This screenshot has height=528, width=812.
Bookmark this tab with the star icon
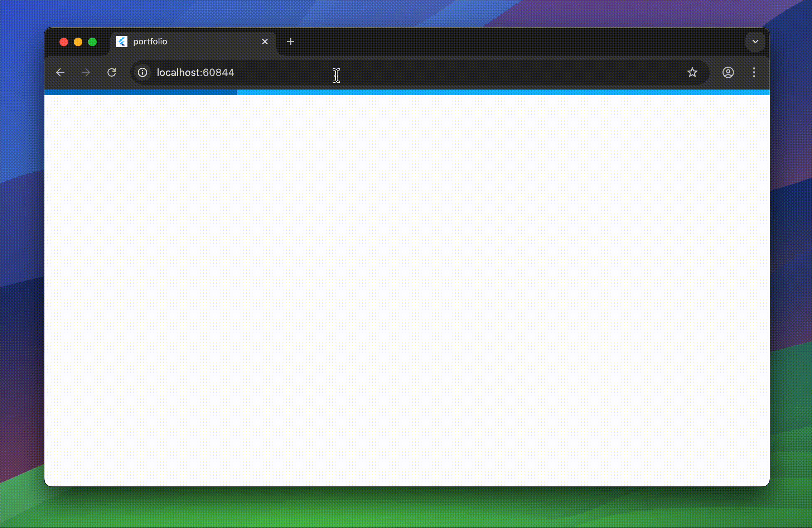point(692,73)
